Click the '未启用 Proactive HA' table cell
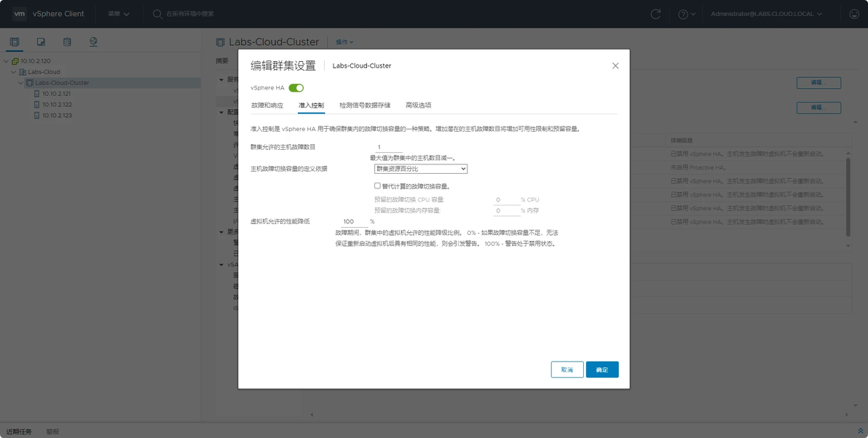Viewport: 868px width, 438px height. [698, 167]
